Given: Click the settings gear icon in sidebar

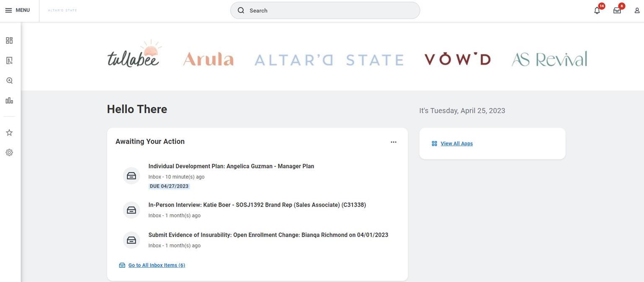Looking at the screenshot, I should 9,153.
